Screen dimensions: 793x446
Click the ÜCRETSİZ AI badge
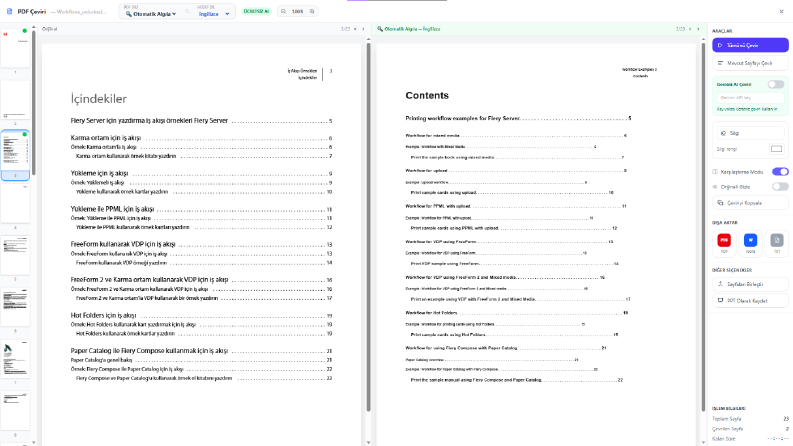(x=256, y=11)
